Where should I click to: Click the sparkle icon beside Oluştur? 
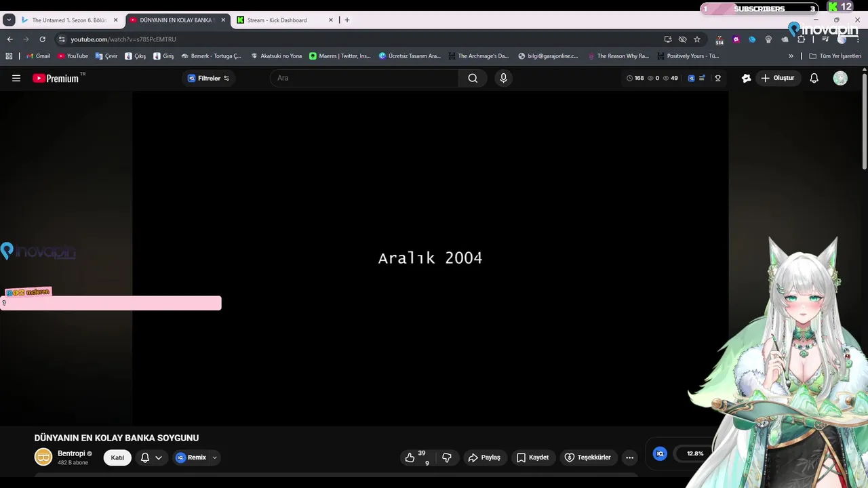pos(746,78)
